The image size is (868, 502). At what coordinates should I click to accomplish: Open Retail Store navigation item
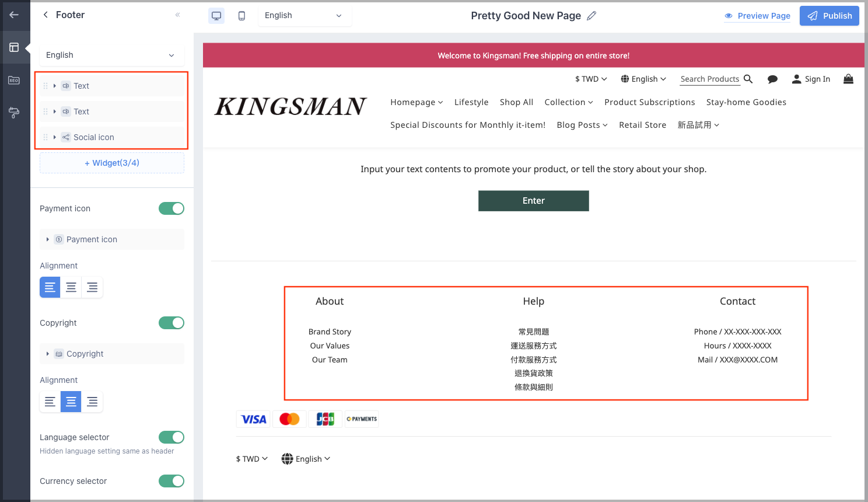642,125
